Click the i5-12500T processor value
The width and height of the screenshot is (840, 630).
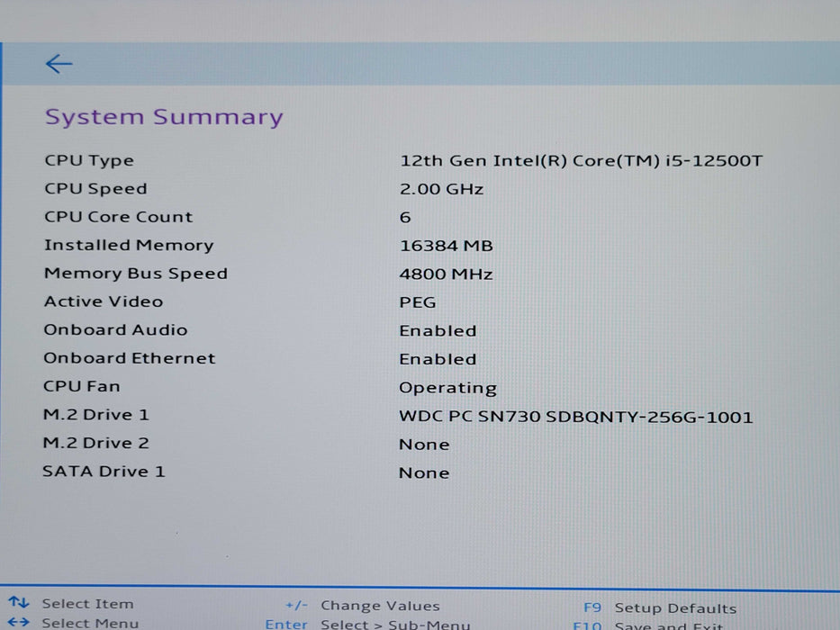(x=582, y=161)
